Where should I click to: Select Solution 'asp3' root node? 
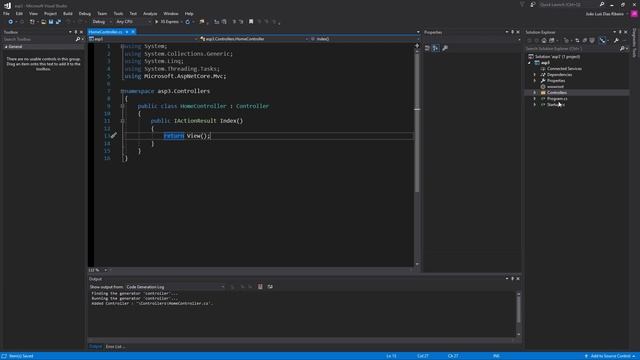(x=554, y=57)
